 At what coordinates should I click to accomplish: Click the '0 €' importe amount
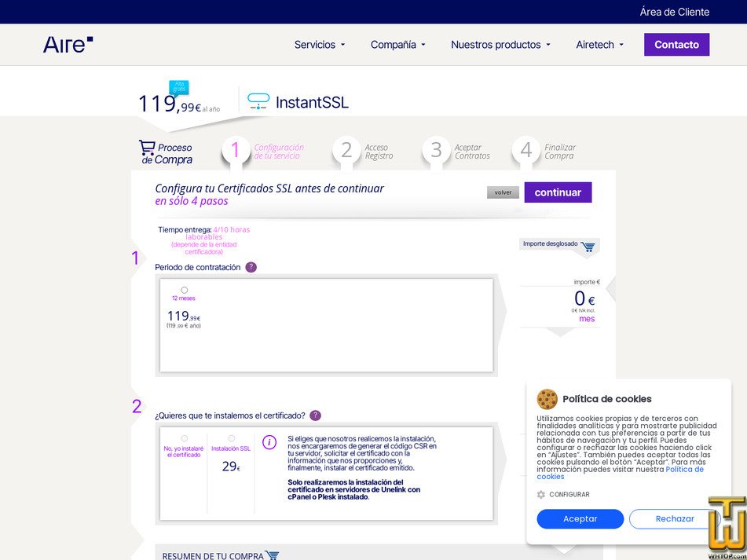(x=584, y=299)
